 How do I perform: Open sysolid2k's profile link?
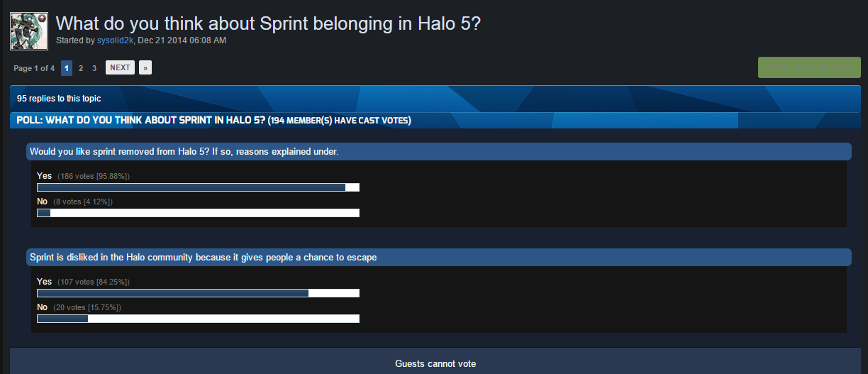[115, 40]
